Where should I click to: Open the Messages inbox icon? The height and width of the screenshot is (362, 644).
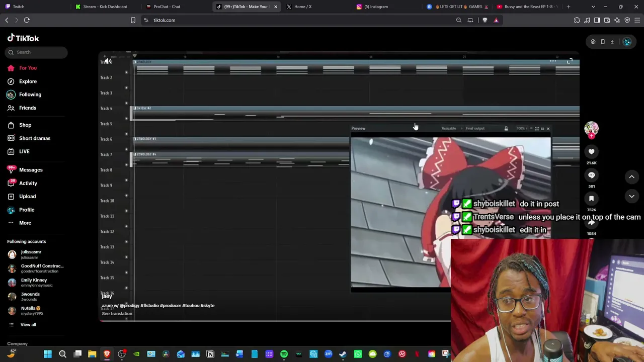[11, 170]
